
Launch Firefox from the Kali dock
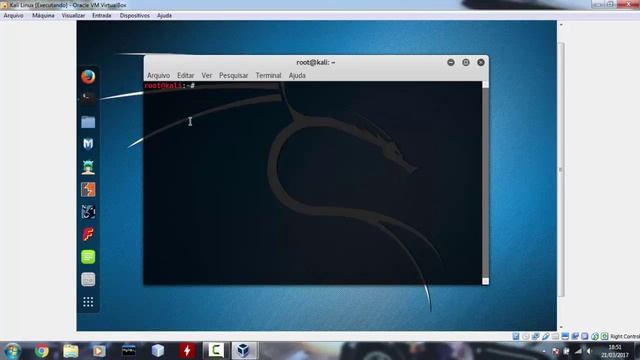[88, 76]
